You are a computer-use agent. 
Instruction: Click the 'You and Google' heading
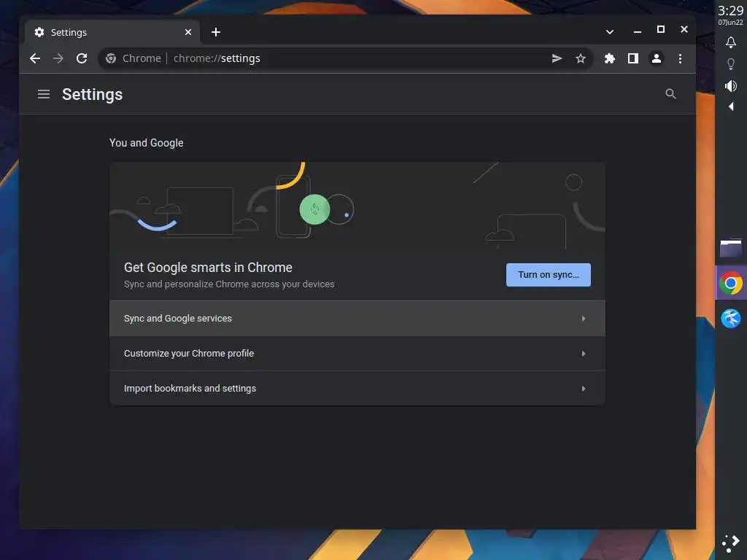[x=146, y=143]
